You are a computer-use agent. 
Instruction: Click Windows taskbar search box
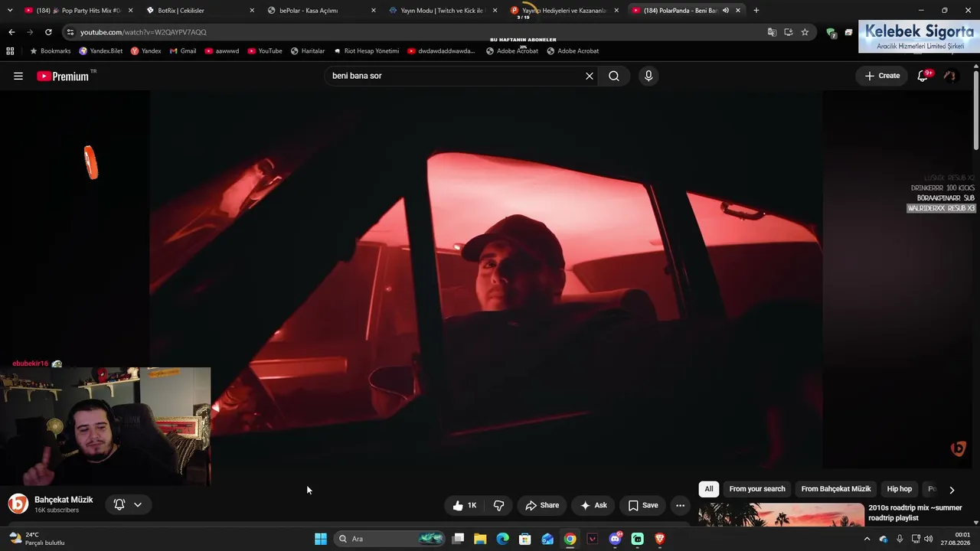pyautogui.click(x=390, y=539)
